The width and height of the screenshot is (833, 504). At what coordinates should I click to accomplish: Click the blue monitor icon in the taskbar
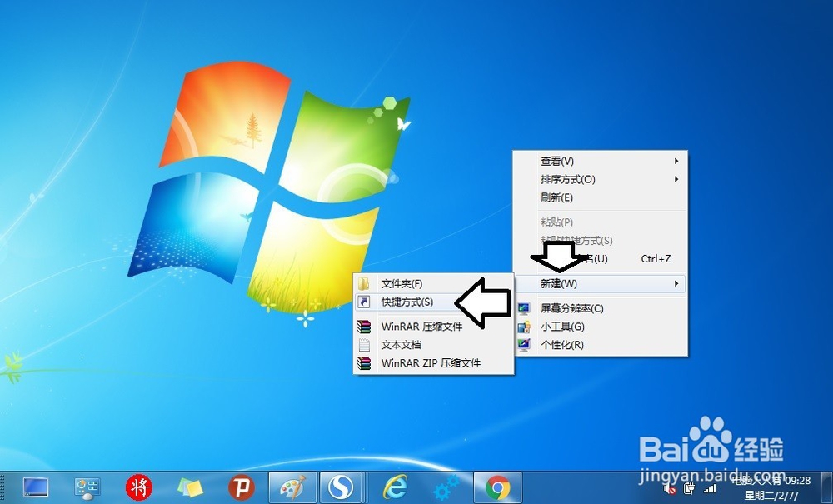(36, 487)
